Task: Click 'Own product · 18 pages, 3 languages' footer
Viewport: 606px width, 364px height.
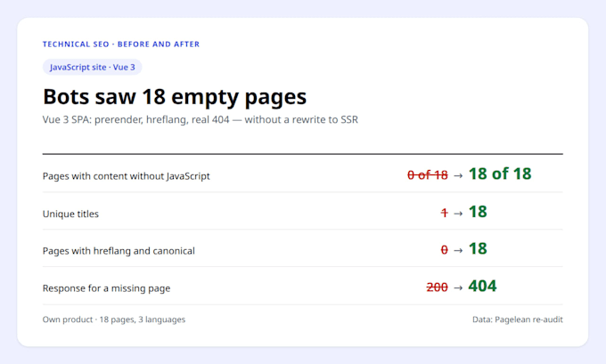Action: point(114,320)
